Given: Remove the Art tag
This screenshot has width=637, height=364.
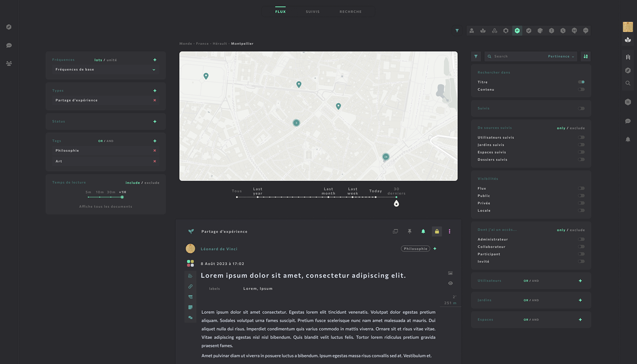Looking at the screenshot, I should tap(155, 162).
